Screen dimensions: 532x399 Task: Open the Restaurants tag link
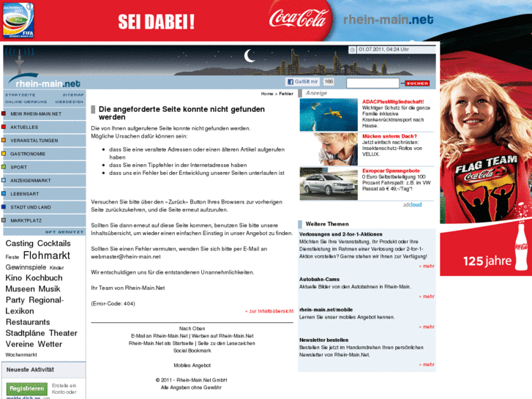click(28, 322)
